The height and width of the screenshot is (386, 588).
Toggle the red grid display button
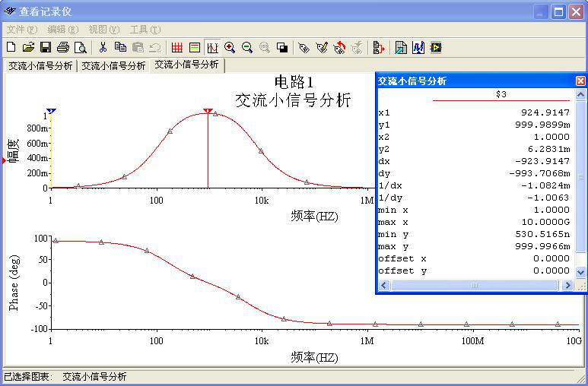pos(177,48)
